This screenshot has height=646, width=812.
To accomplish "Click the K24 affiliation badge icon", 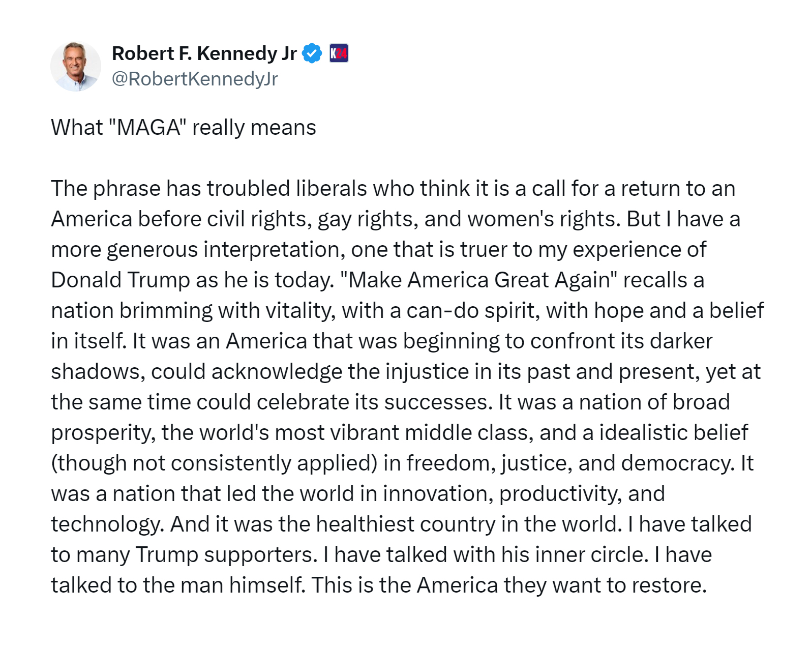I will [x=339, y=53].
